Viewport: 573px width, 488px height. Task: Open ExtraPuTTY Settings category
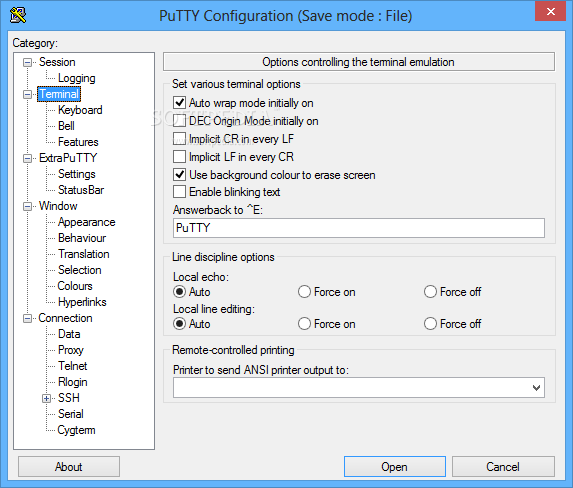click(76, 174)
